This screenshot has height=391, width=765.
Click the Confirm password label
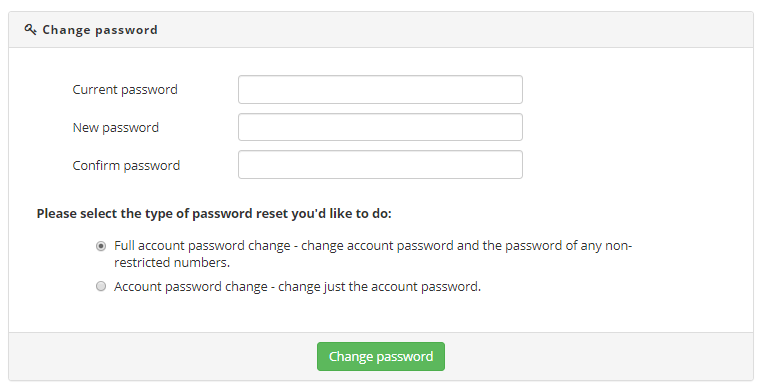[x=126, y=165]
